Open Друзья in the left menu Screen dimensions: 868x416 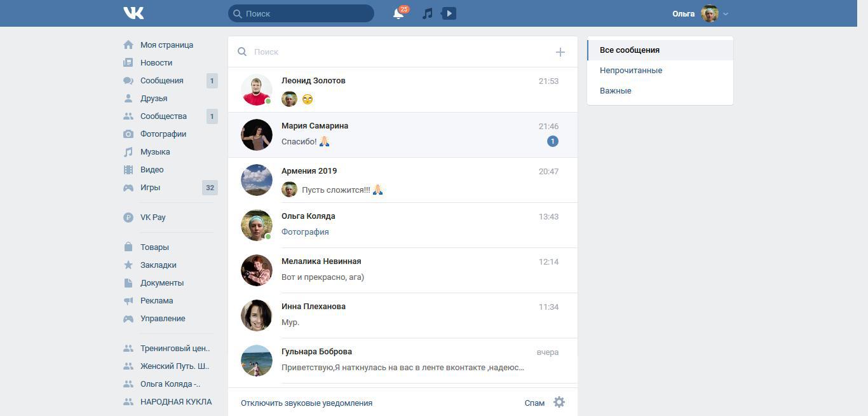[x=154, y=99]
